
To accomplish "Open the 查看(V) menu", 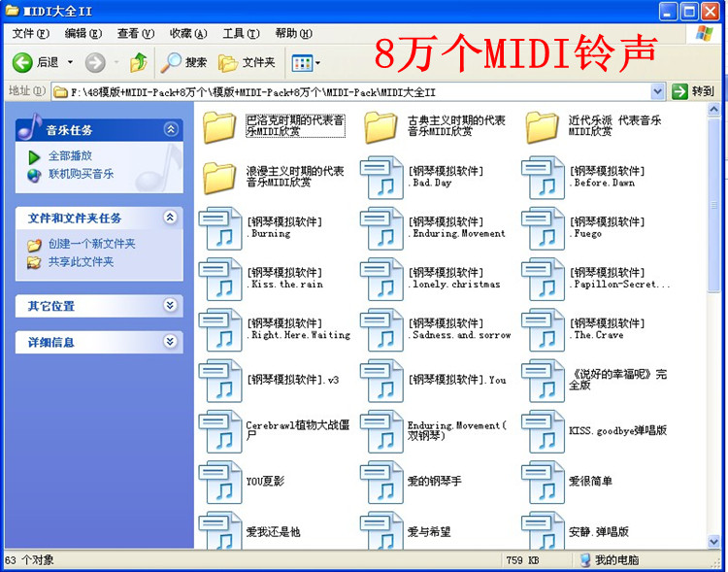I will (x=136, y=33).
